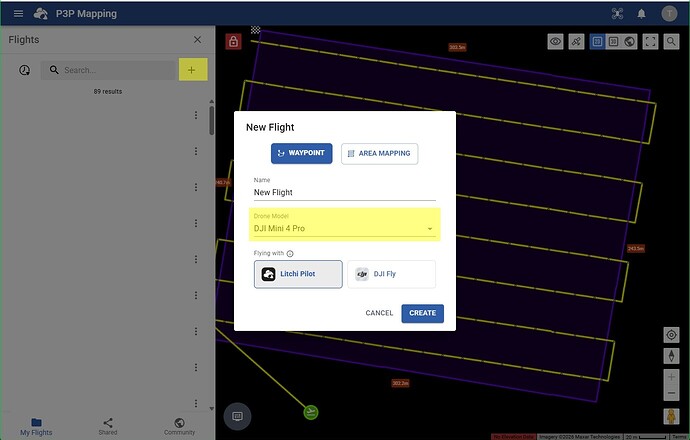Click the green takeoff marker
The width and height of the screenshot is (690, 440).
tap(311, 412)
